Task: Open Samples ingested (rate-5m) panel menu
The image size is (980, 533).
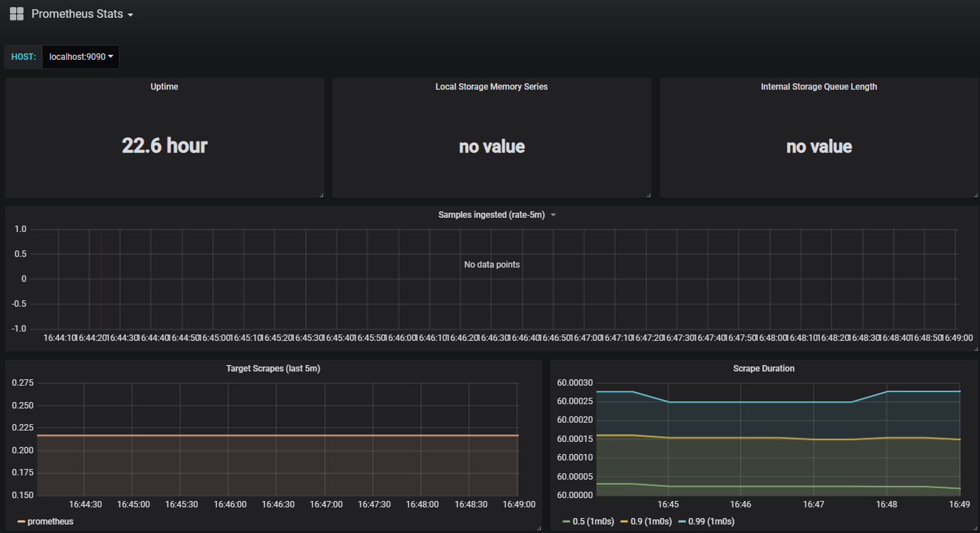Action: [497, 215]
